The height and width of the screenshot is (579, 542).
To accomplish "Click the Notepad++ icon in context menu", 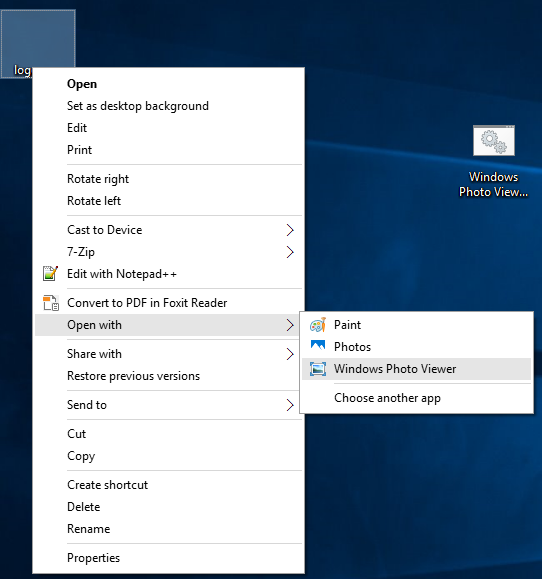I will tap(51, 274).
